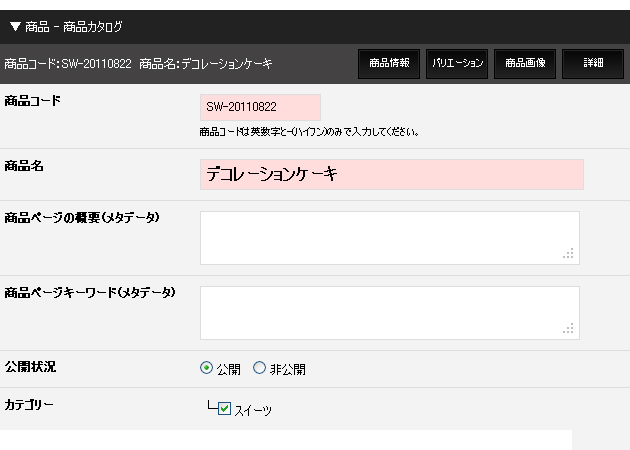Click the tree connector beside スイーツ
This screenshot has width=630, height=450.
click(x=210, y=406)
